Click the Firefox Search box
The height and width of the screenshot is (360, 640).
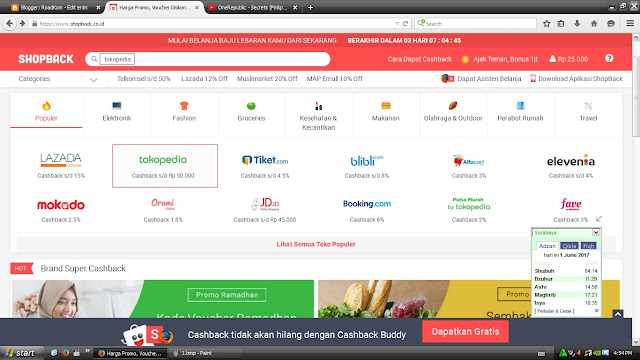476,24
